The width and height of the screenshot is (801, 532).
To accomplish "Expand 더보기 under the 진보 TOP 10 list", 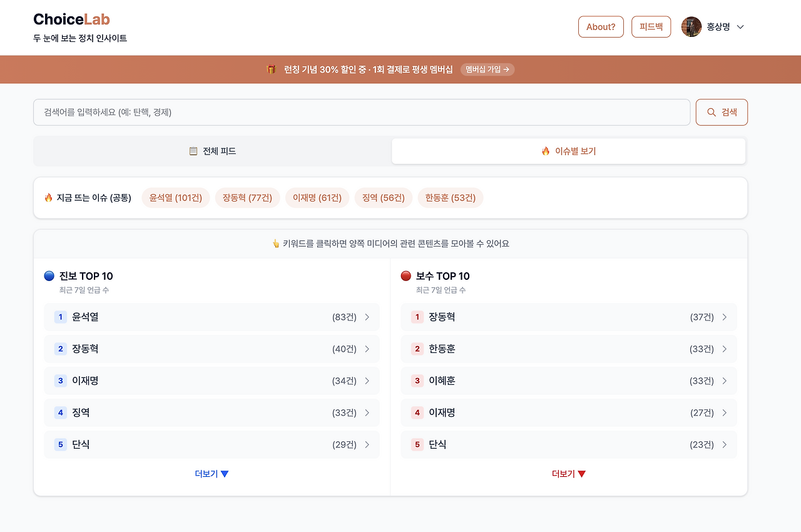I will pos(212,474).
